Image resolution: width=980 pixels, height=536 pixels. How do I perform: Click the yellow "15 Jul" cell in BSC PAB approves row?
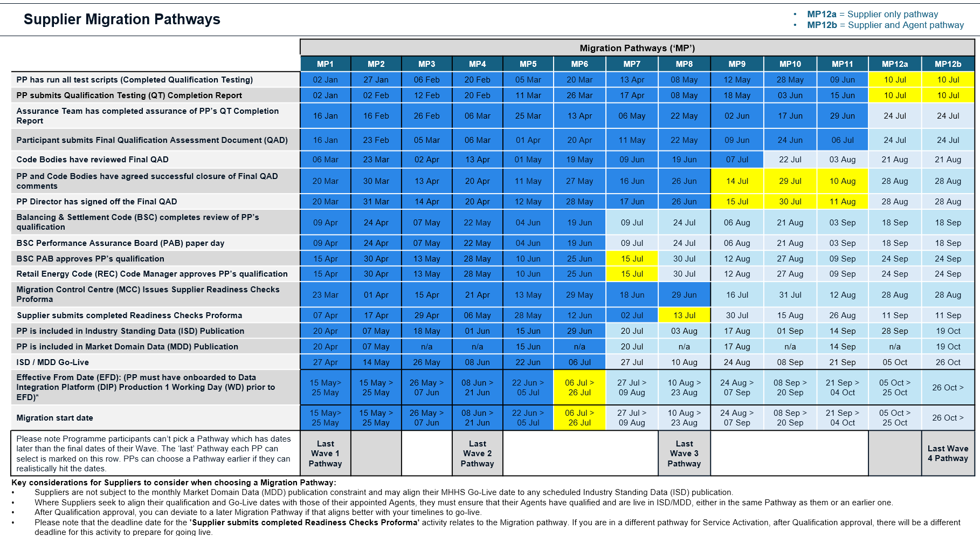632,259
